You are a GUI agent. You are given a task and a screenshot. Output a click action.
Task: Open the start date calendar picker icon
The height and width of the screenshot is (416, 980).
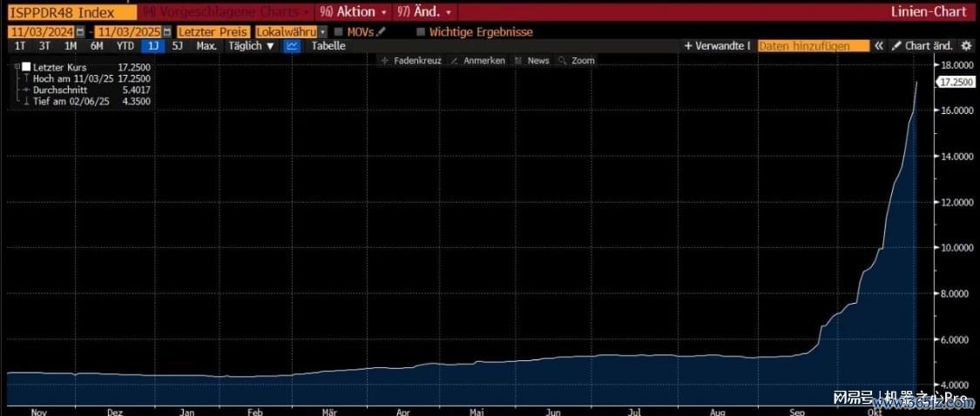pyautogui.click(x=79, y=32)
